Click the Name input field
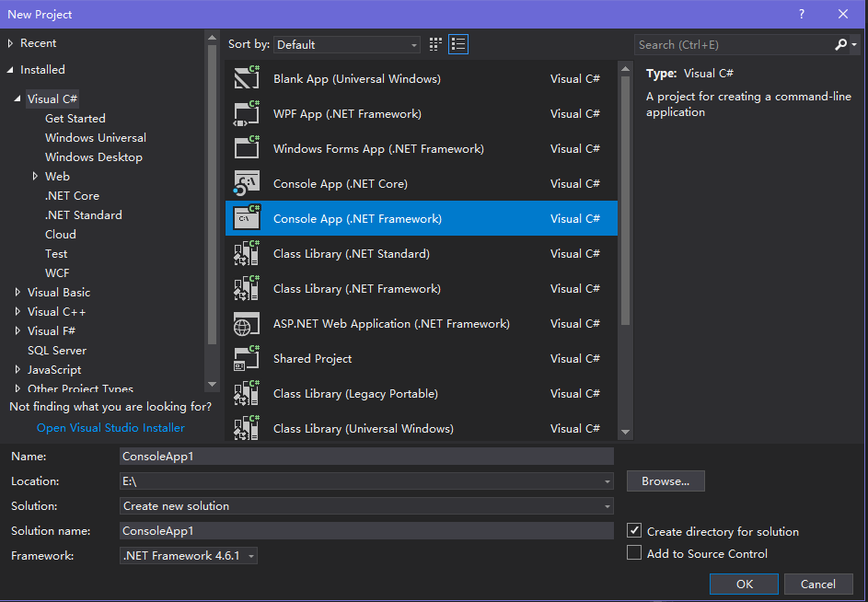This screenshot has height=602, width=868. click(x=366, y=457)
